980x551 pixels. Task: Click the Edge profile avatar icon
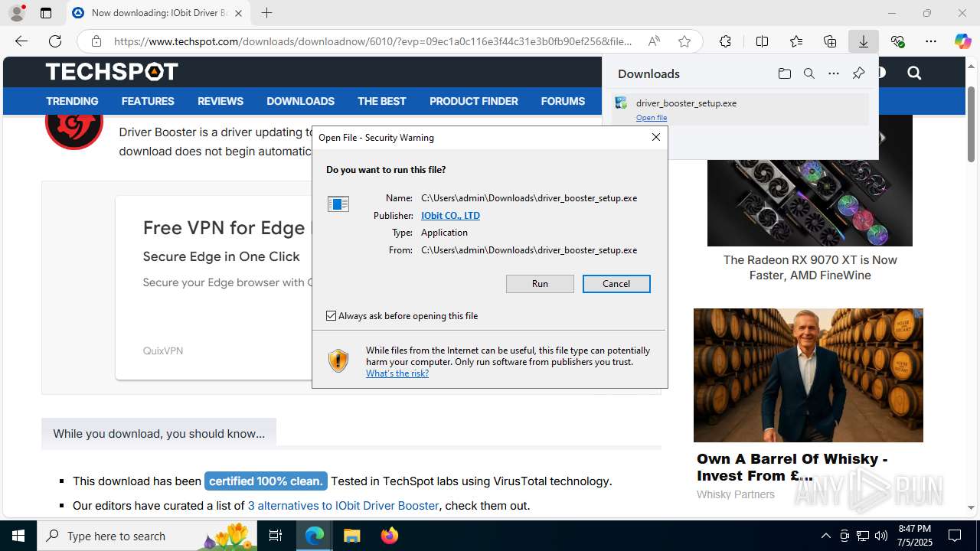tap(17, 13)
